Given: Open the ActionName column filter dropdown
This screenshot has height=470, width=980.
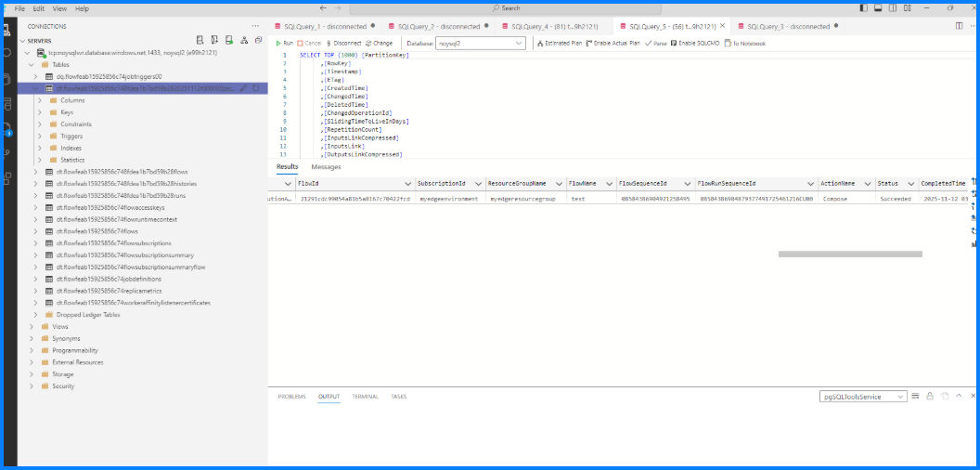Looking at the screenshot, I should (x=868, y=183).
